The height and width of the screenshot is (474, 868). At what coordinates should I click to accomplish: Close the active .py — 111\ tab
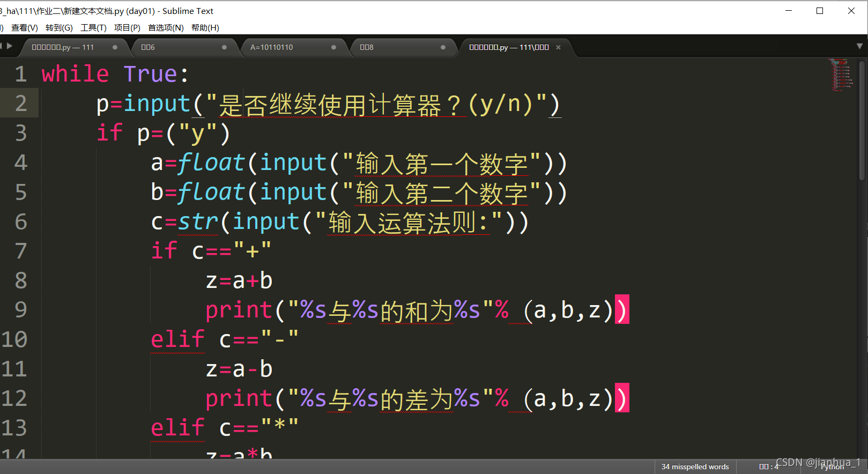click(558, 47)
